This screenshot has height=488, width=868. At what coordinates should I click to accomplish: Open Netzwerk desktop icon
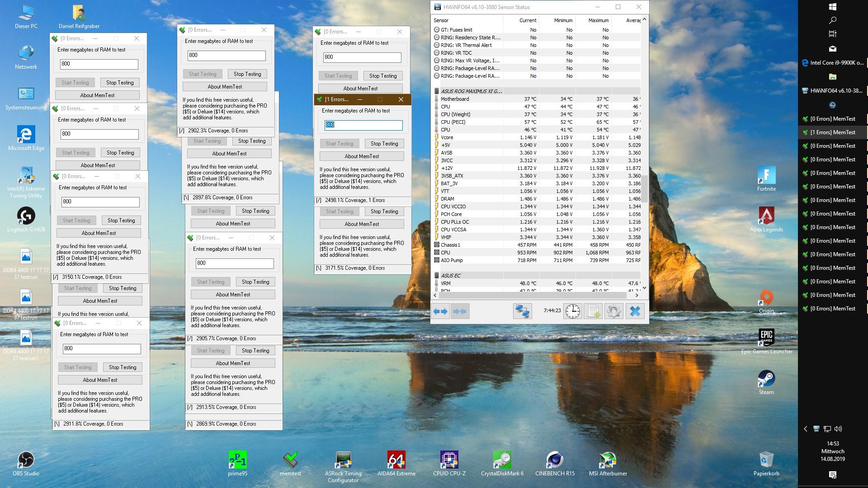point(26,57)
